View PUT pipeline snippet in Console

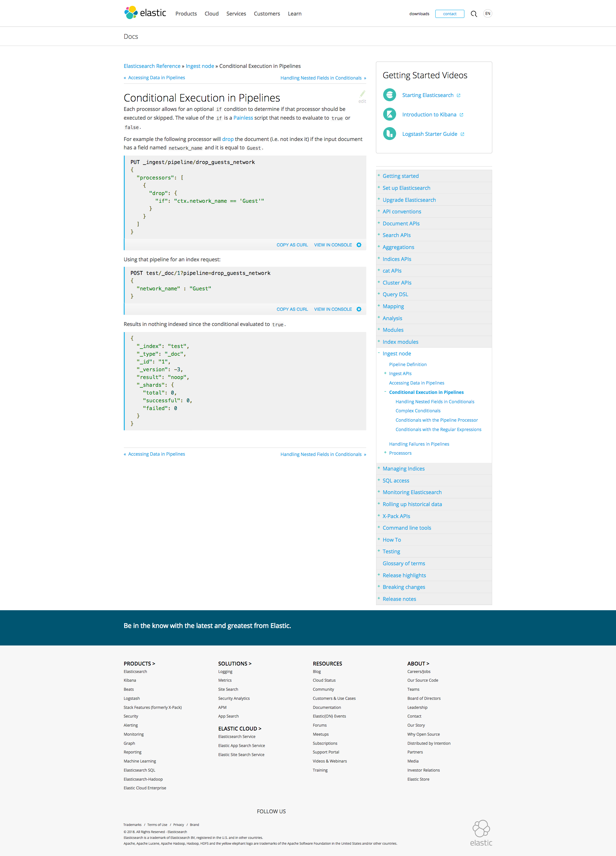(333, 245)
